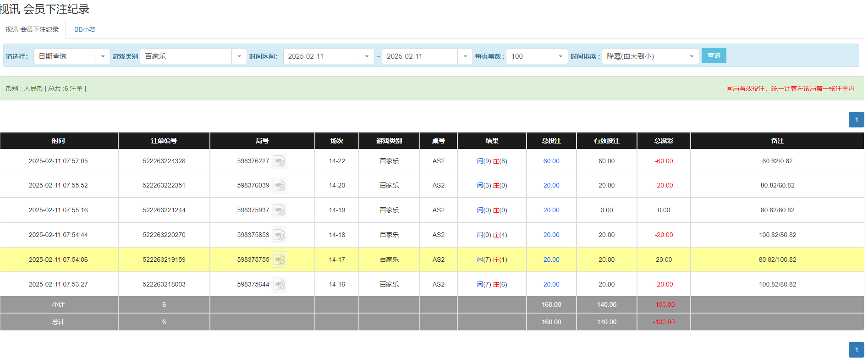Image resolution: width=868 pixels, height=364 pixels.
Task: Click bet number 522263218003 cell
Action: pyautogui.click(x=164, y=285)
